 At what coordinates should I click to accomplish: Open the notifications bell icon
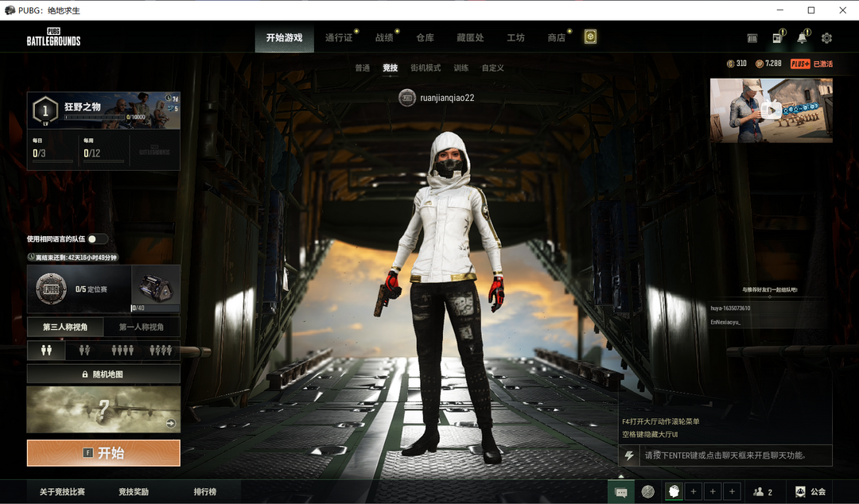(x=803, y=38)
